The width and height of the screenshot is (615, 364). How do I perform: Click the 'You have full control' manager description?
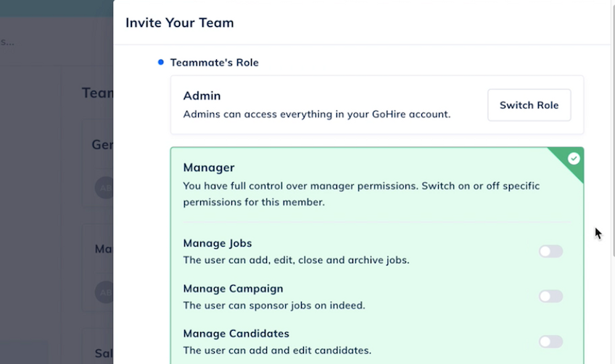pyautogui.click(x=361, y=194)
